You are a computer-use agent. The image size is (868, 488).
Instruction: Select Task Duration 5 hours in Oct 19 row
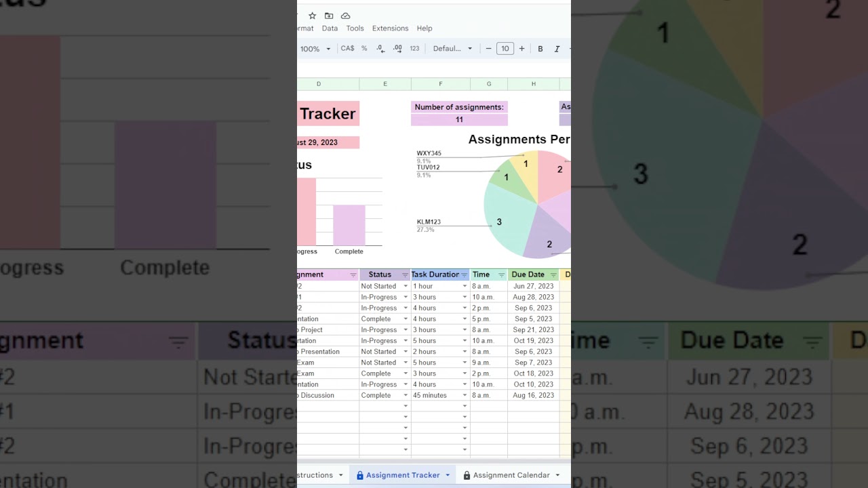pos(440,341)
